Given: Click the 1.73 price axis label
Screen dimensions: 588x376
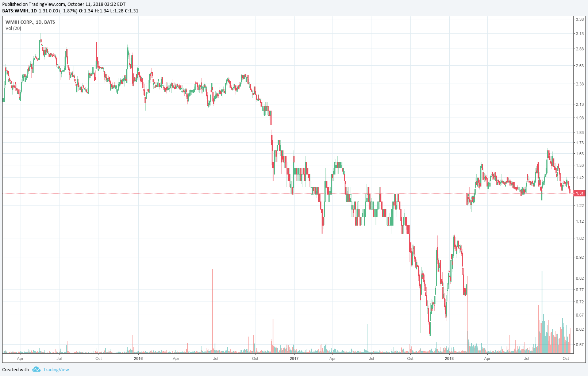Looking at the screenshot, I should pyautogui.click(x=580, y=143).
